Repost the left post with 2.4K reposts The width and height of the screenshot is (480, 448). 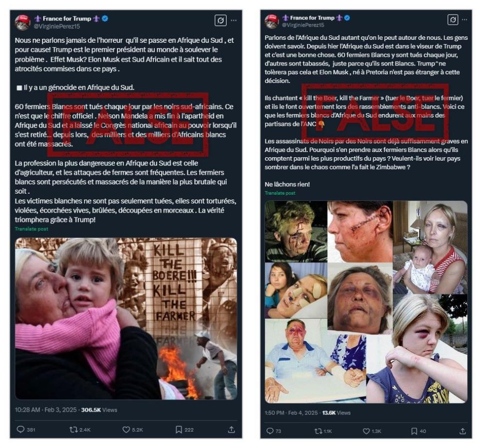pos(80,430)
